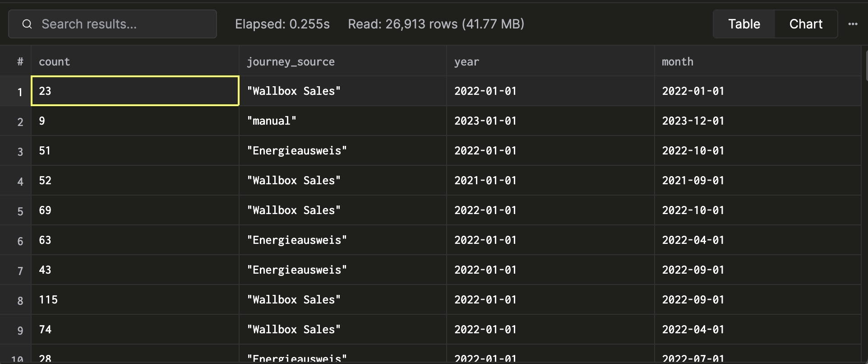The image size is (868, 364).
Task: Click the year column header
Action: click(x=550, y=61)
